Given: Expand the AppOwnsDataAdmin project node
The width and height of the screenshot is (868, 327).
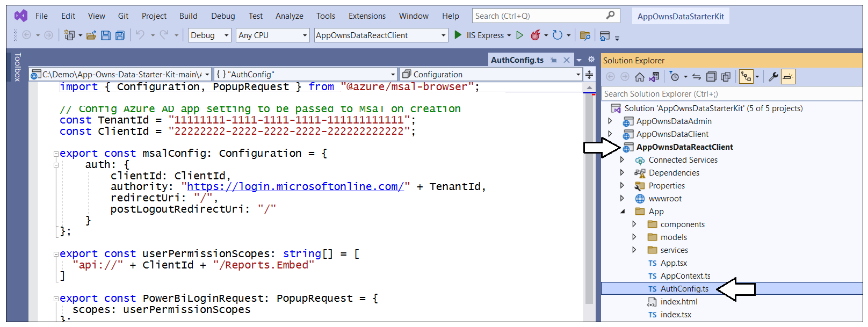Looking at the screenshot, I should click(x=610, y=121).
